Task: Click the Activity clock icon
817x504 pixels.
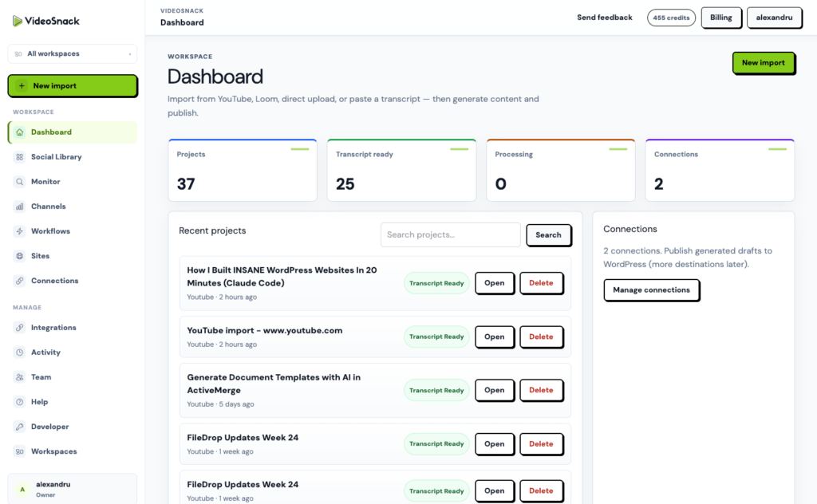Action: pyautogui.click(x=20, y=352)
